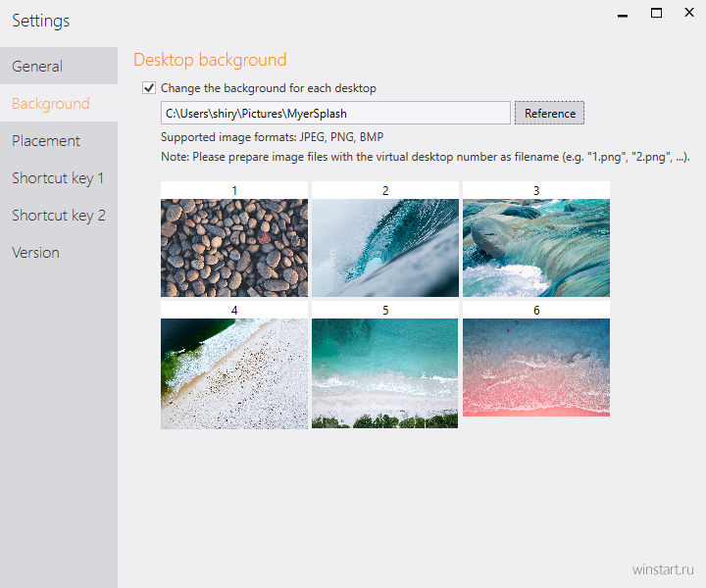Viewport: 706px width, 588px height.
Task: Click the Reference browse button
Action: click(549, 113)
